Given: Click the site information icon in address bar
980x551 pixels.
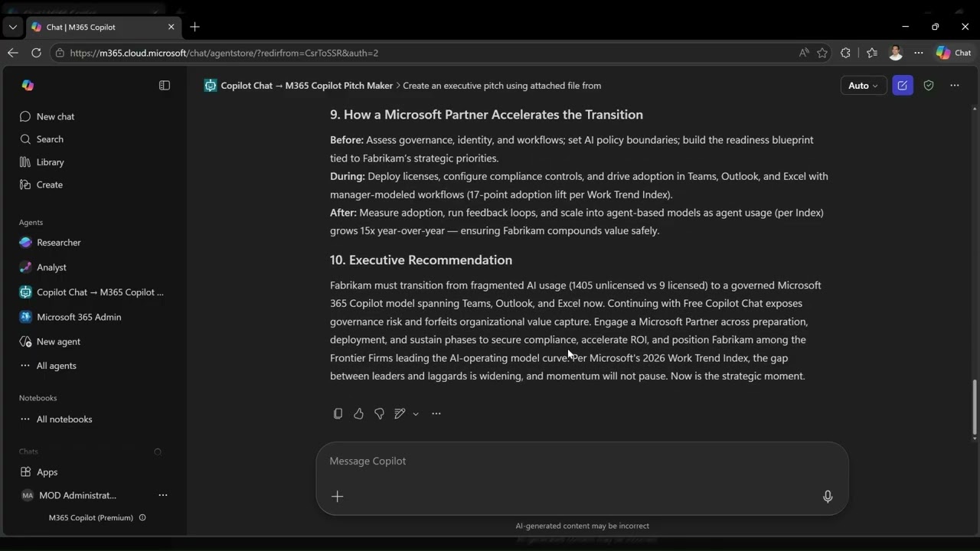Looking at the screenshot, I should 60,53.
